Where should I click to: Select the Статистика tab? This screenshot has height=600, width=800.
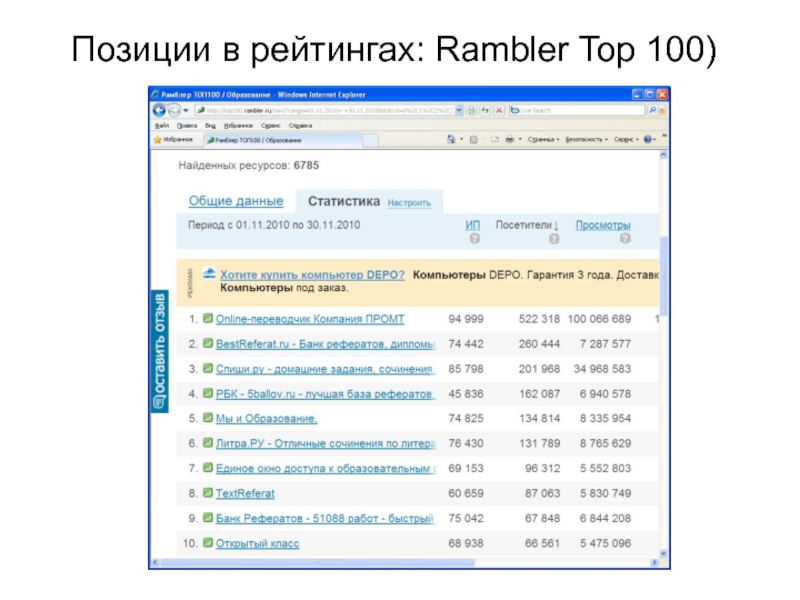click(344, 202)
